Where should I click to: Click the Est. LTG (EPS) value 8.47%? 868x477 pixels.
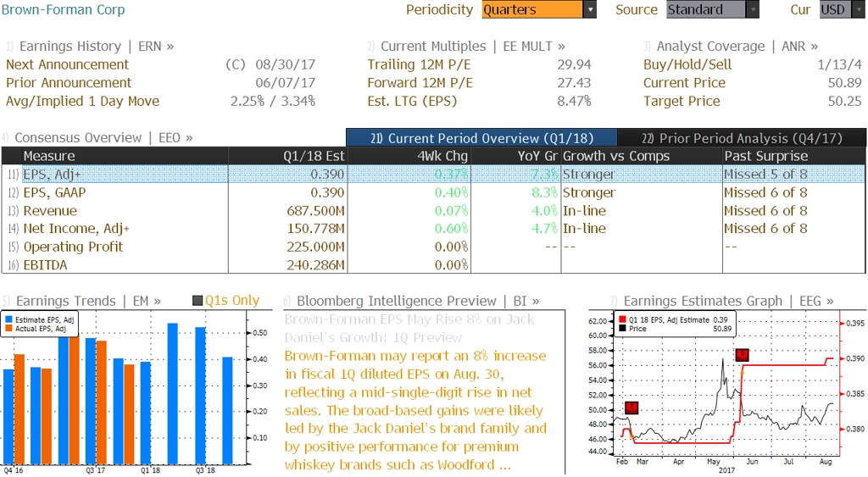(574, 102)
